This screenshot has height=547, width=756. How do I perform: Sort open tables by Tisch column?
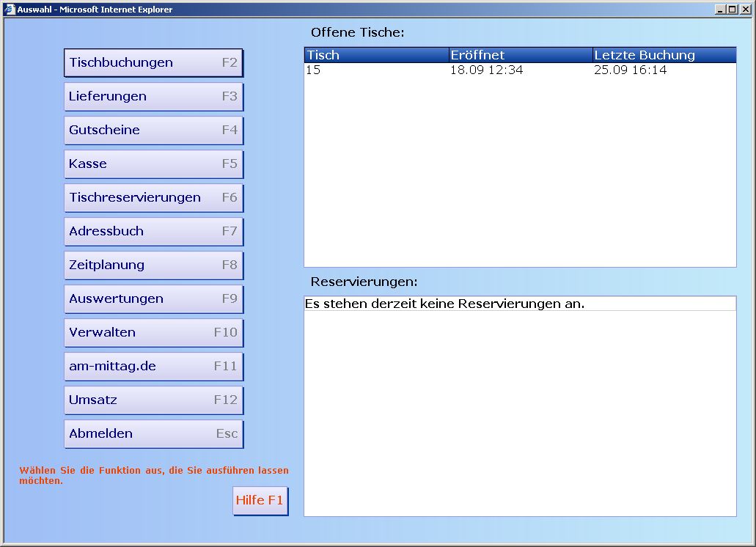(376, 55)
